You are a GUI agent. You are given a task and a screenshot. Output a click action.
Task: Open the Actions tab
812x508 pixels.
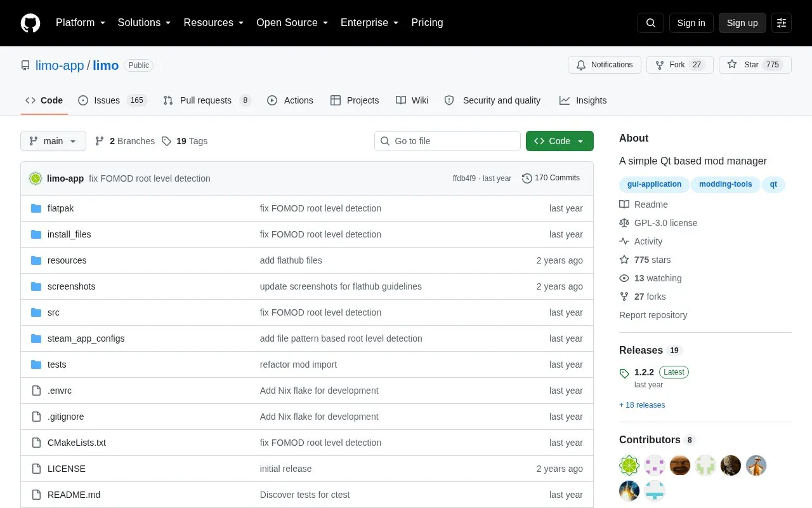(x=290, y=100)
